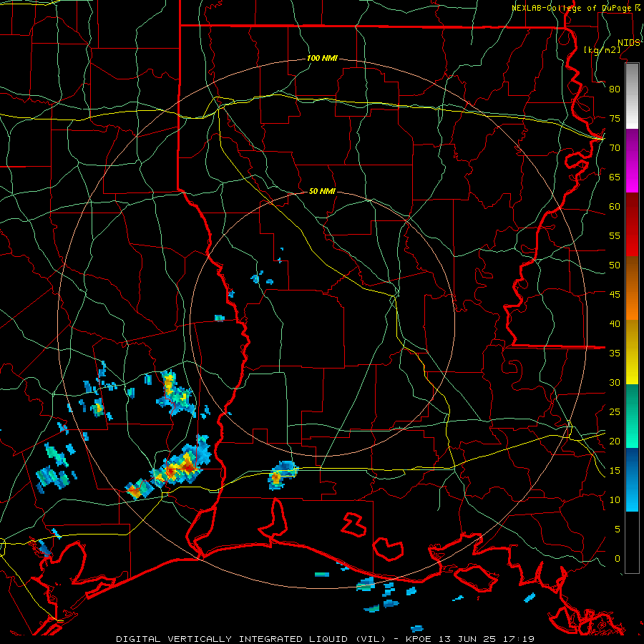644x644 pixels.
Task: Click the 20 tick on the legend
Action: click(615, 441)
